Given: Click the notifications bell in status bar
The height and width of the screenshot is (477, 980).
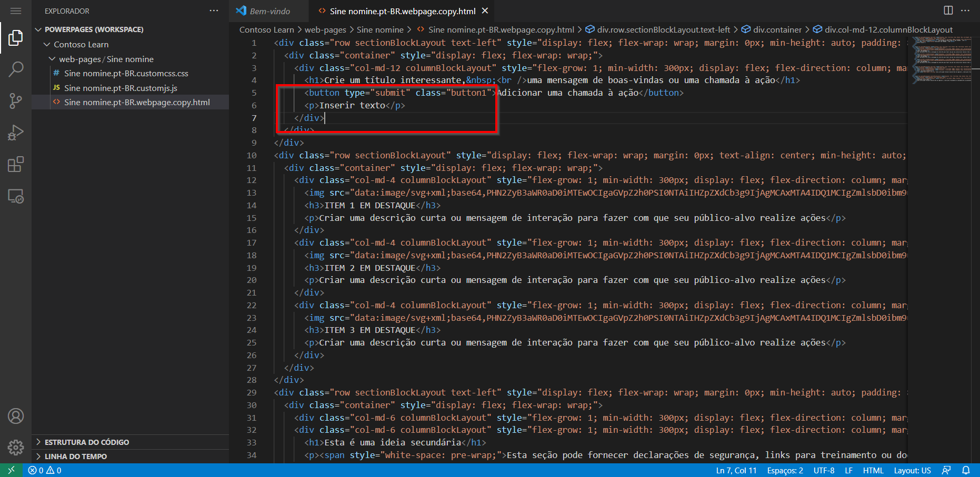Looking at the screenshot, I should coord(967,470).
